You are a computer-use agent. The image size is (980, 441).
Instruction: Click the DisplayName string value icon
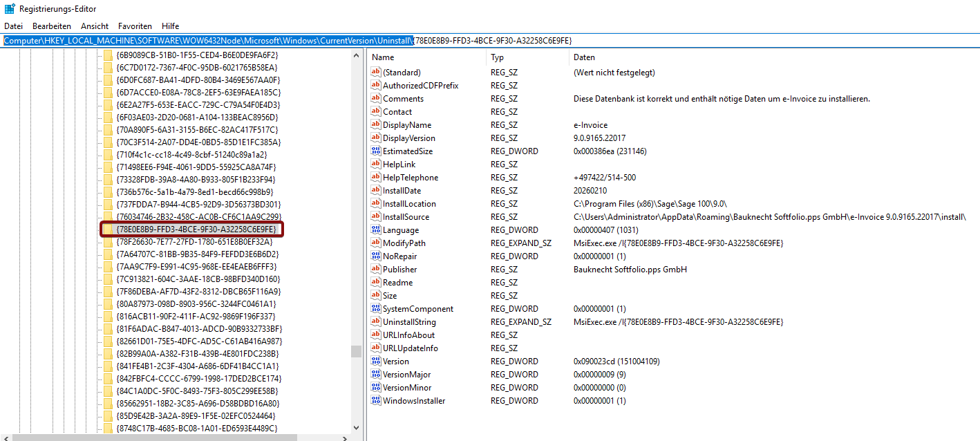click(376, 125)
